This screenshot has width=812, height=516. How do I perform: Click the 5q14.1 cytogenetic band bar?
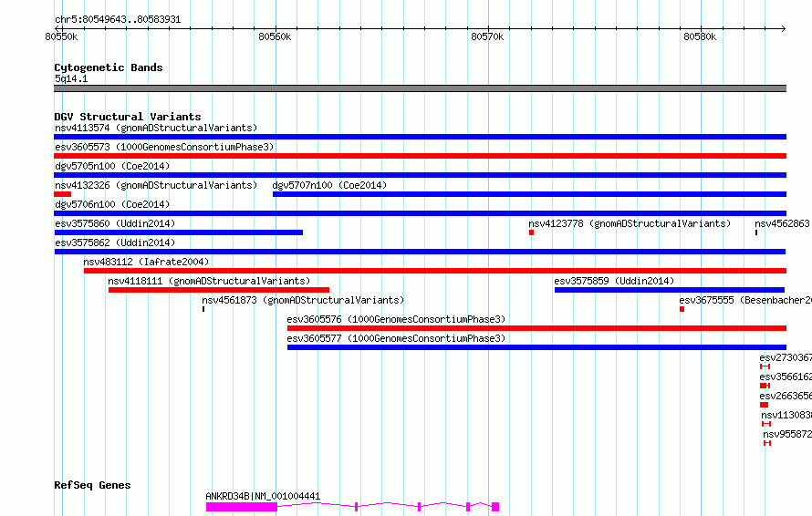tap(420, 88)
